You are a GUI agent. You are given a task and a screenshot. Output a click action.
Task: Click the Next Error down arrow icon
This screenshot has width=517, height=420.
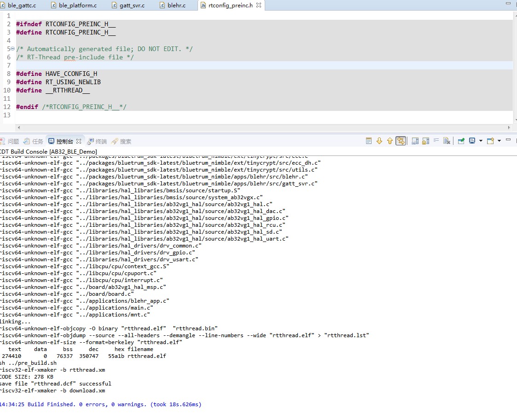[x=379, y=141]
